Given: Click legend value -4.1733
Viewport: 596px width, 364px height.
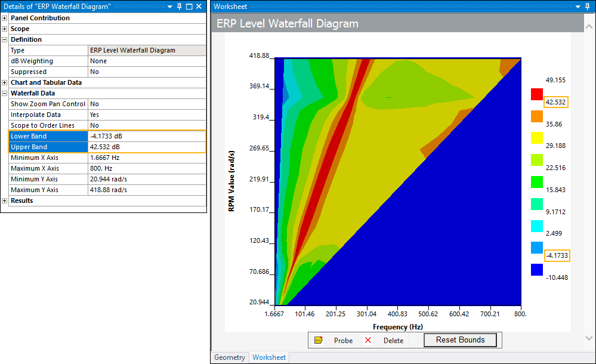Looking at the screenshot, I should click(557, 255).
